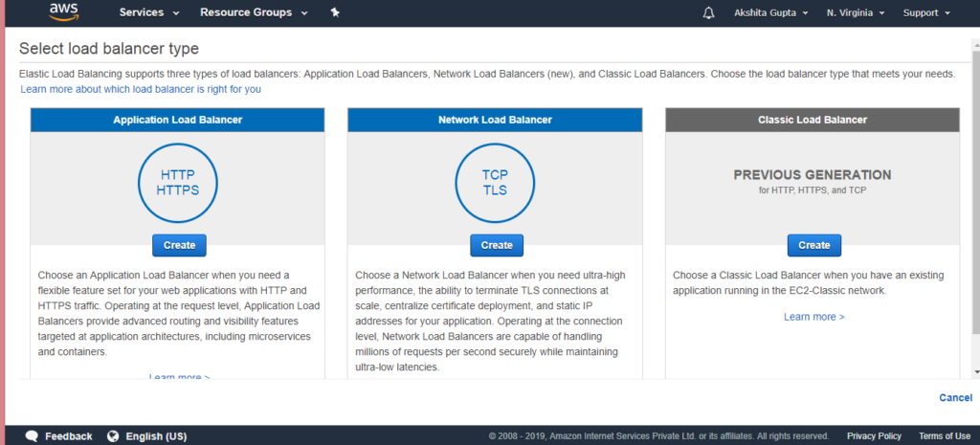Create a Network Load Balancer
980x445 pixels.
tap(497, 246)
